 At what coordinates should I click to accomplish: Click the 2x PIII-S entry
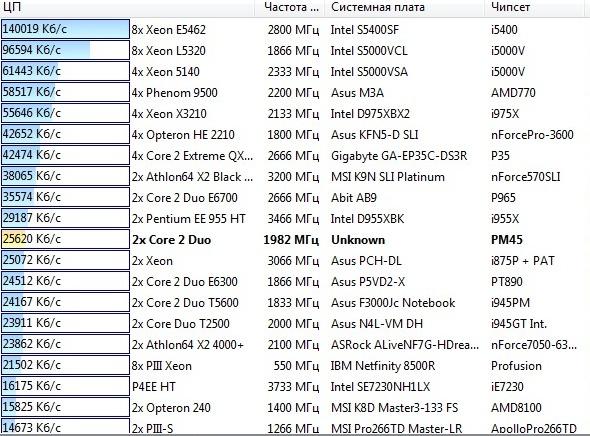pos(152,428)
